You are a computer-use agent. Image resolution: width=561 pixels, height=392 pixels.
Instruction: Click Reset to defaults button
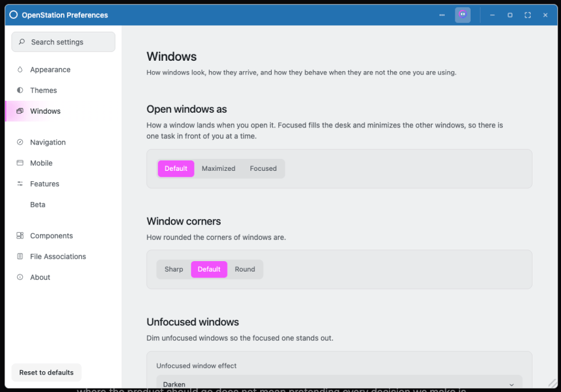click(x=47, y=372)
